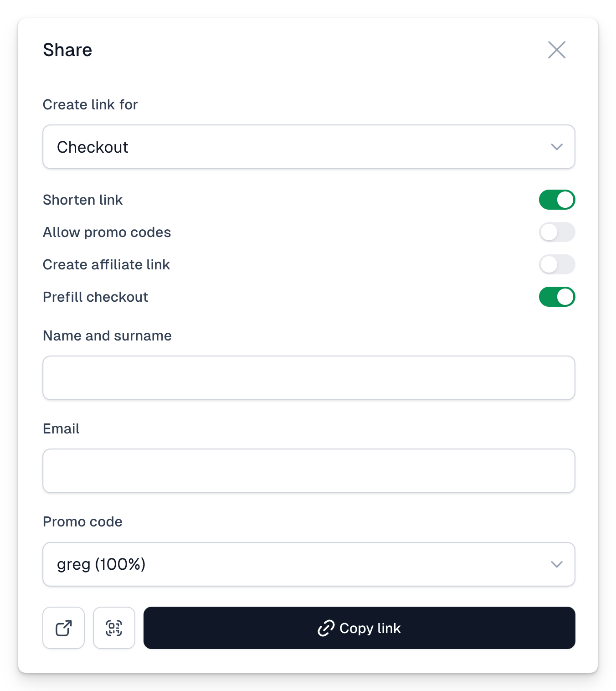
Task: Click the Copy link button
Action: point(359,628)
